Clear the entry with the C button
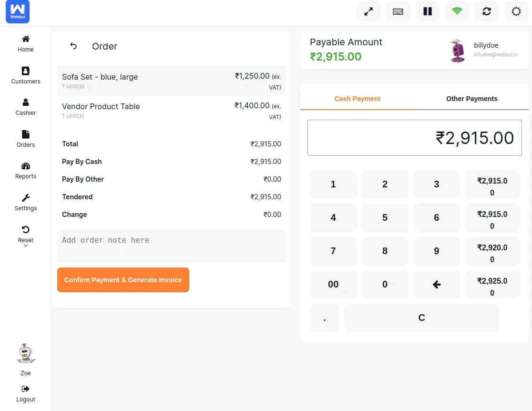Screen dimensions: 532x411 [421, 318]
